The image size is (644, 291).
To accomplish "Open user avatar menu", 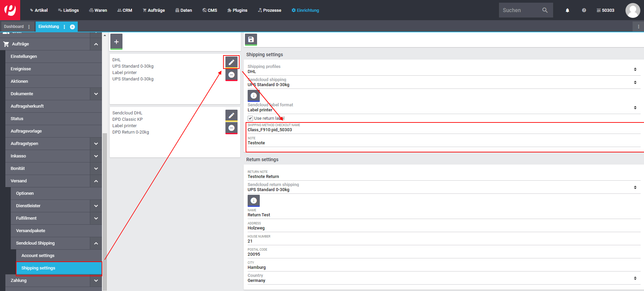I will [633, 10].
